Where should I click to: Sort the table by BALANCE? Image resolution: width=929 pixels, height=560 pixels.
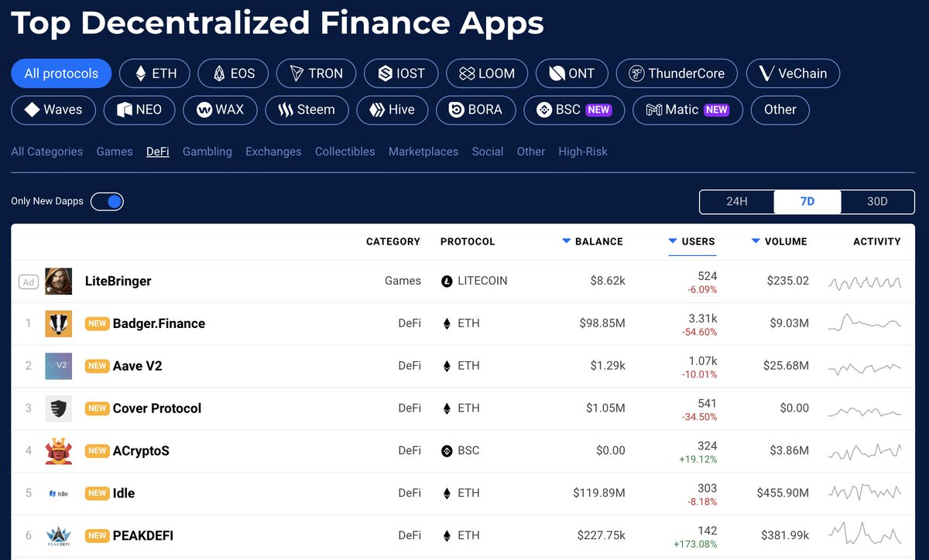[593, 241]
